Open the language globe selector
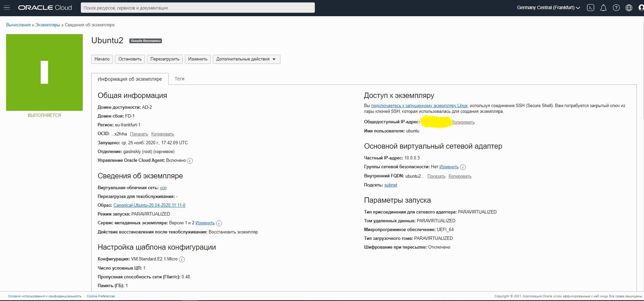Screen dimensions: 644x301 pyautogui.click(x=629, y=8)
